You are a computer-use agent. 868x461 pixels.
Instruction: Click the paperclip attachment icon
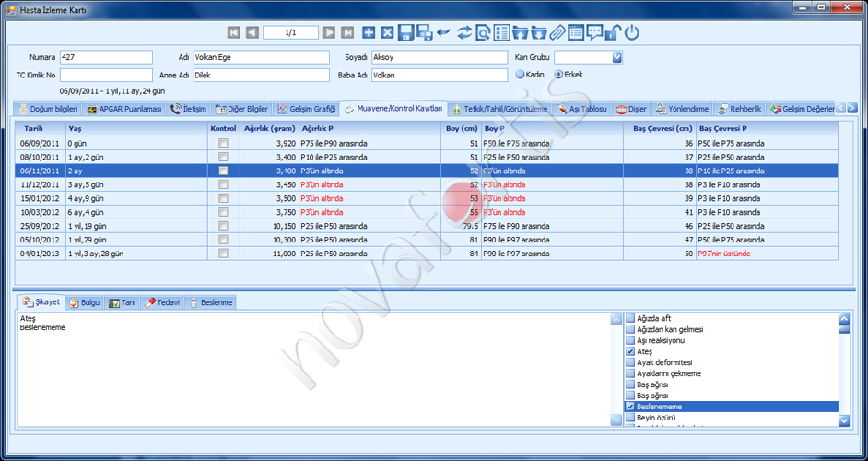[x=557, y=32]
